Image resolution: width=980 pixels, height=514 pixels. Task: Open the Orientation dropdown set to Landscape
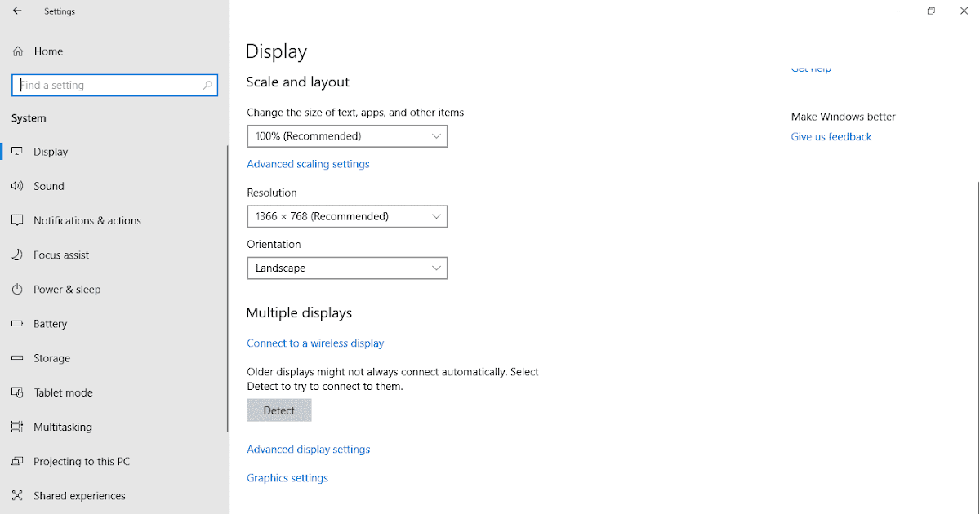[x=346, y=268]
